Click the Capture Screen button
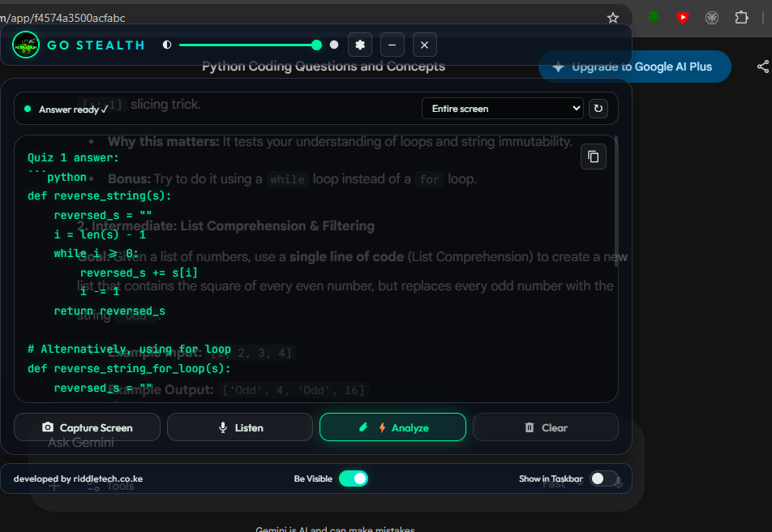772x532 pixels. 87,427
